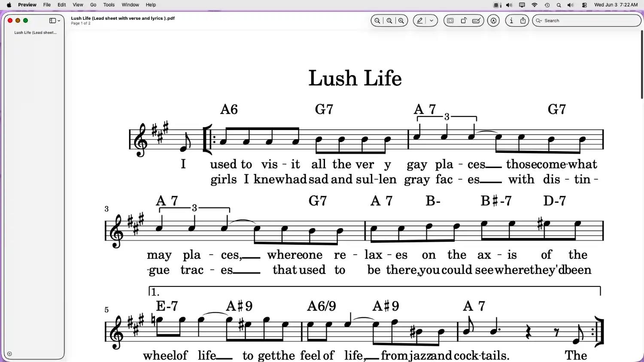
Task: Rotate the page with the rotate icon
Action: (x=464, y=21)
